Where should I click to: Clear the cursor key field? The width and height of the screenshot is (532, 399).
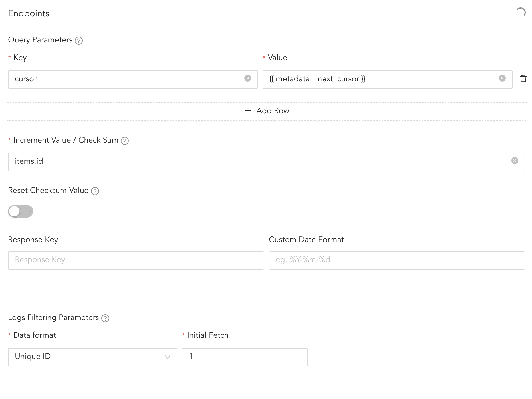point(248,78)
